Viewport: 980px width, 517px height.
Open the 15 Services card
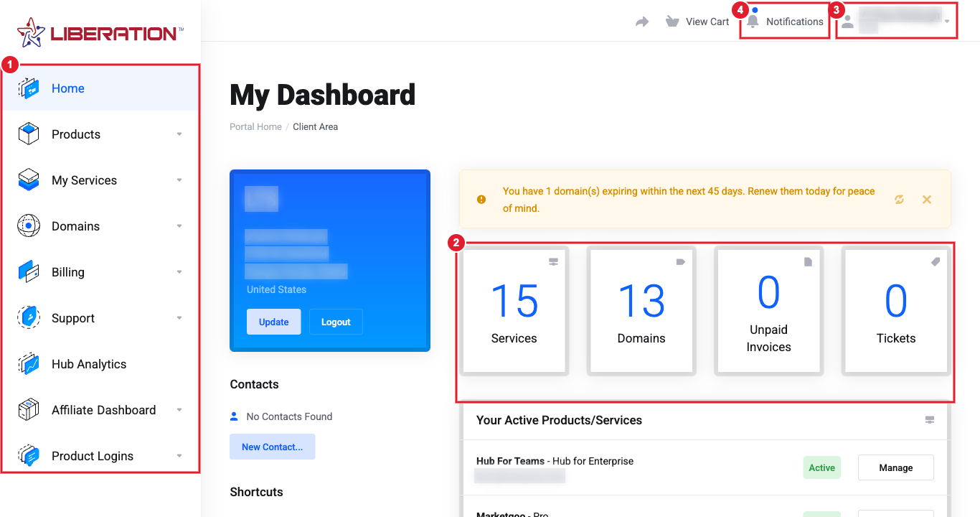[514, 310]
